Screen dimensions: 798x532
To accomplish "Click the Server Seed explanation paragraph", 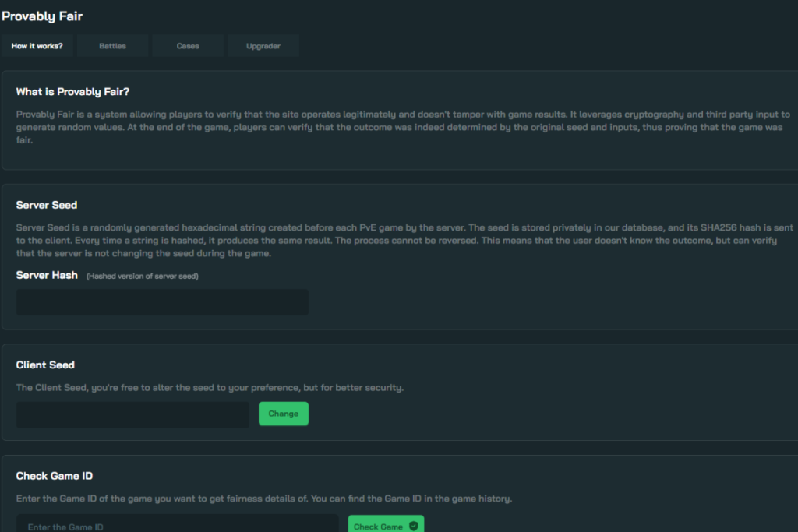I will point(404,240).
